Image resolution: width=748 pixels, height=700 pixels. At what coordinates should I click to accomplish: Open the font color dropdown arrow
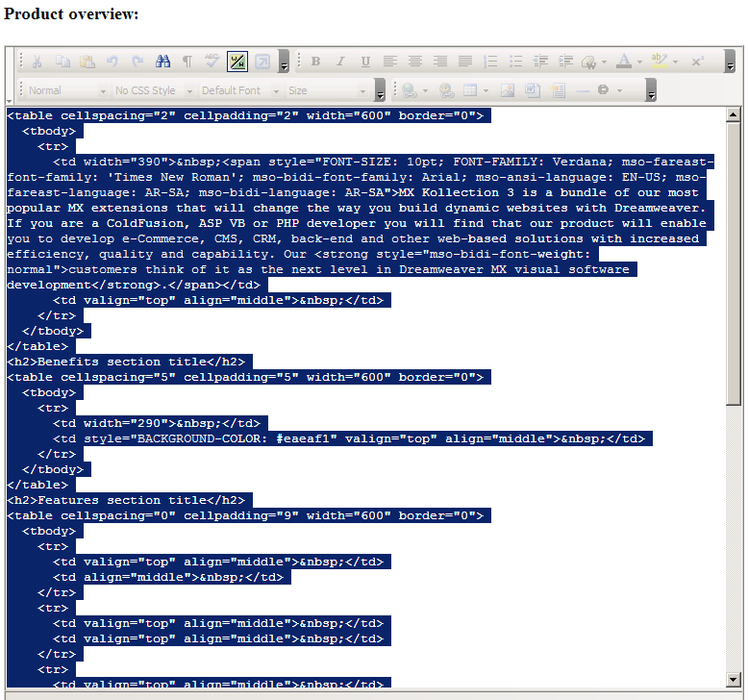point(639,62)
